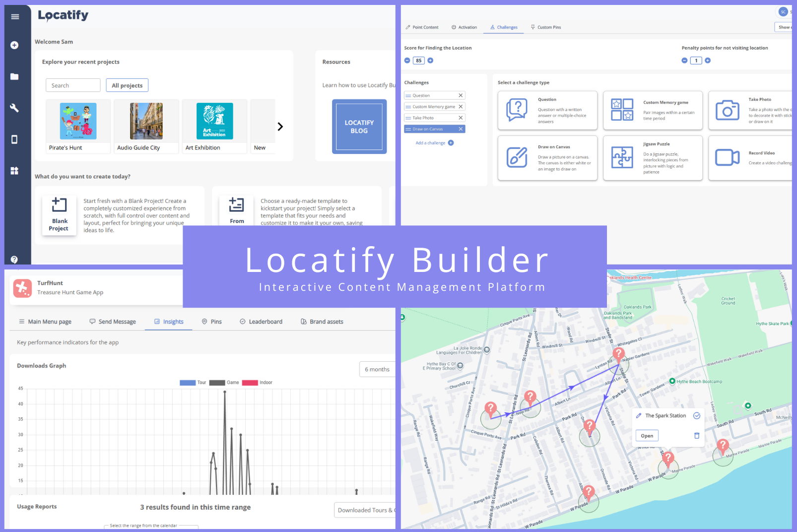Open the folder icon in sidebar
Screen dimensions: 797x532
[x=15, y=76]
